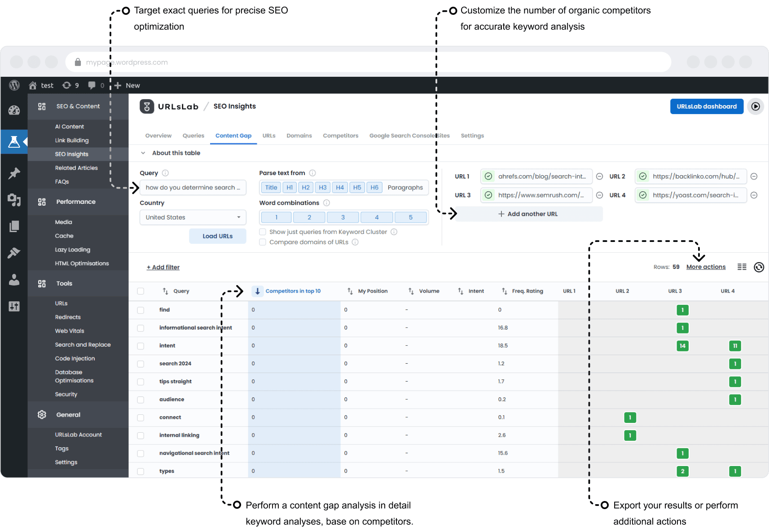Toggle the H3 parse option

tap(323, 187)
